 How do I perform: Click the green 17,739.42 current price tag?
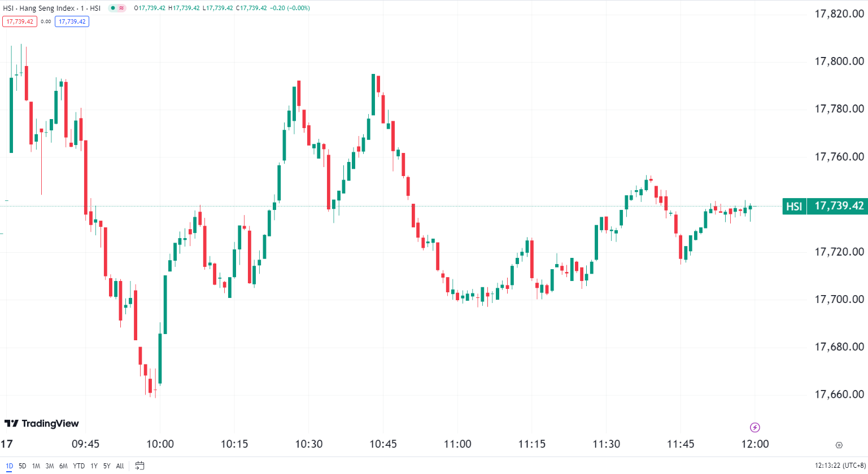(x=837, y=207)
